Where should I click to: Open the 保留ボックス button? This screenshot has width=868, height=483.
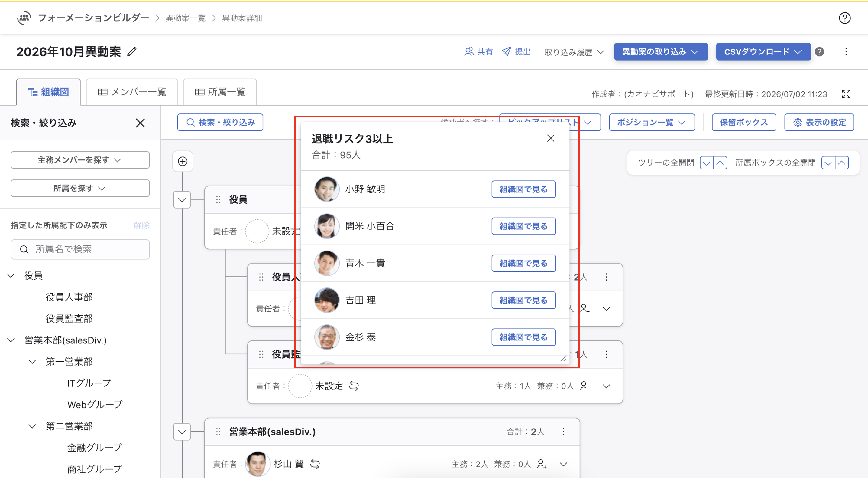[x=744, y=122]
